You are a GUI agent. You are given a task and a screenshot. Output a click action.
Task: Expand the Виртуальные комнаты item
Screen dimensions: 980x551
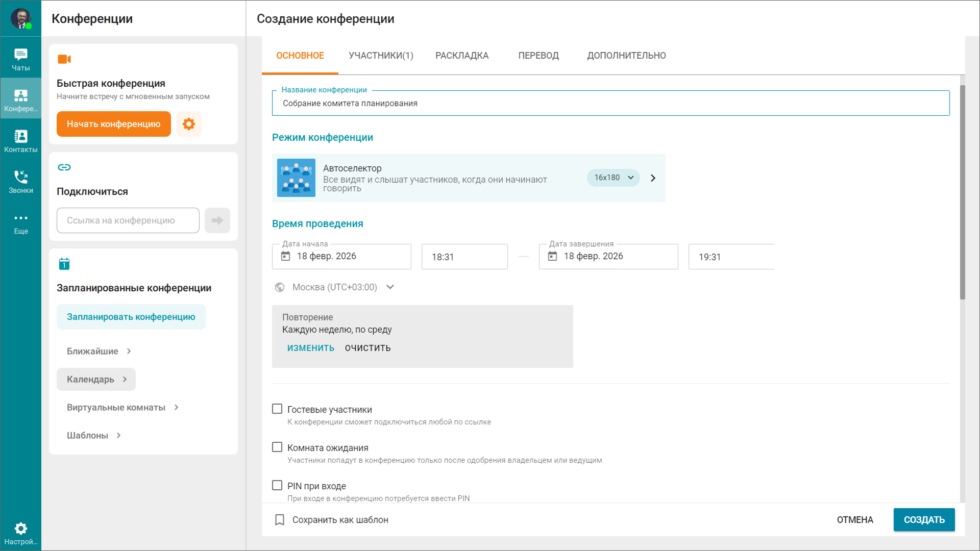tap(122, 408)
